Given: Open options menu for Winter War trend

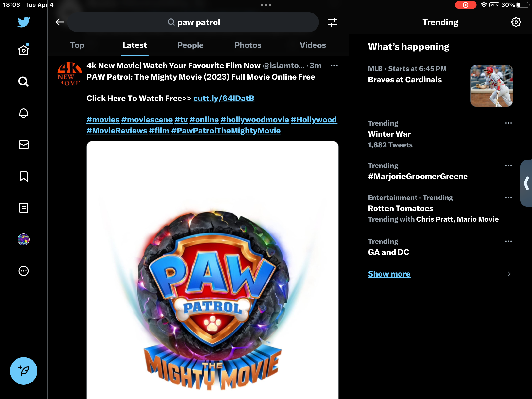Looking at the screenshot, I should coord(508,123).
